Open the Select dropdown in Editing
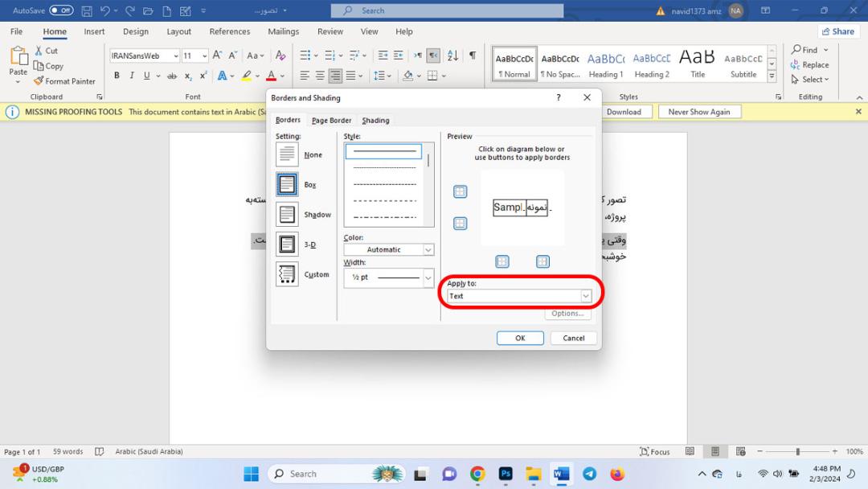This screenshot has width=868, height=489. click(811, 80)
